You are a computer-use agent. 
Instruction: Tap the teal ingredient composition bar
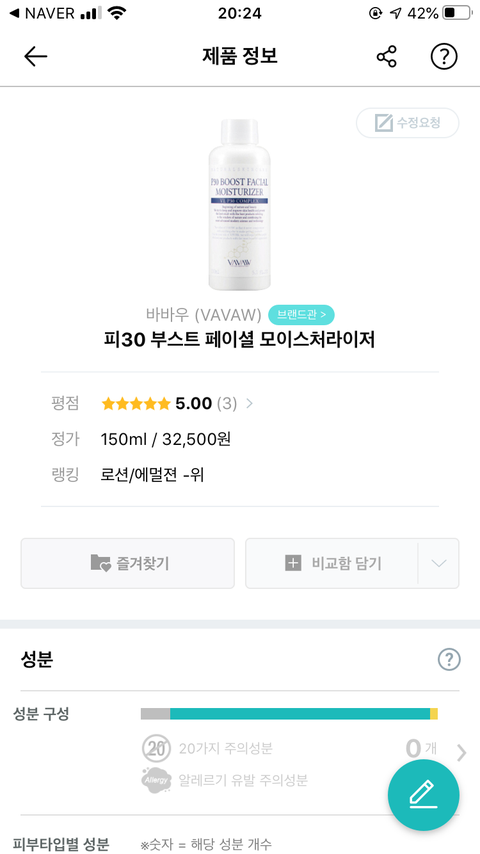click(300, 713)
